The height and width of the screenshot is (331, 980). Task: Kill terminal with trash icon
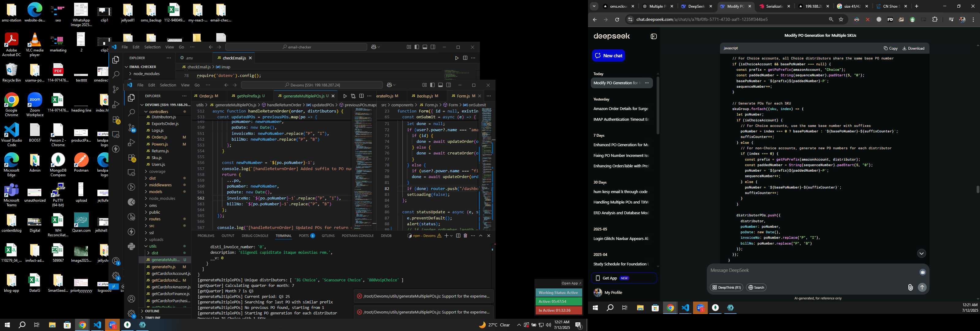pyautogui.click(x=465, y=236)
